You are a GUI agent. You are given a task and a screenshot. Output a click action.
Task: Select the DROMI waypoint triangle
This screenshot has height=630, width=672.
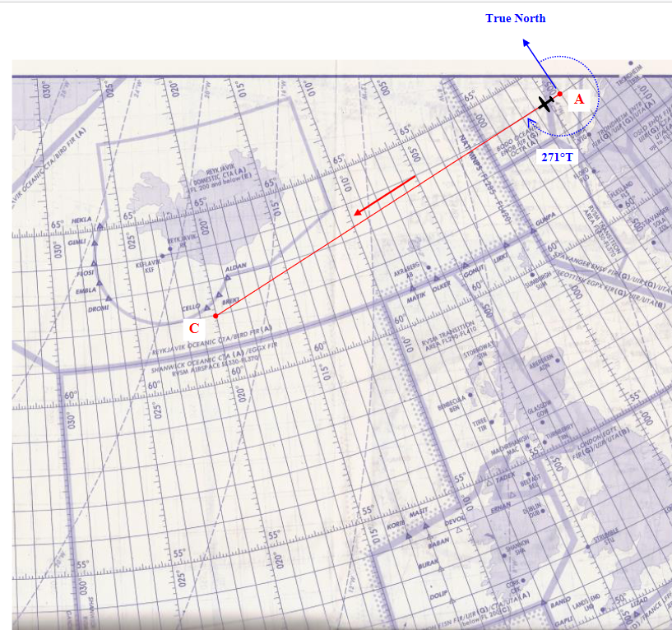(109, 298)
